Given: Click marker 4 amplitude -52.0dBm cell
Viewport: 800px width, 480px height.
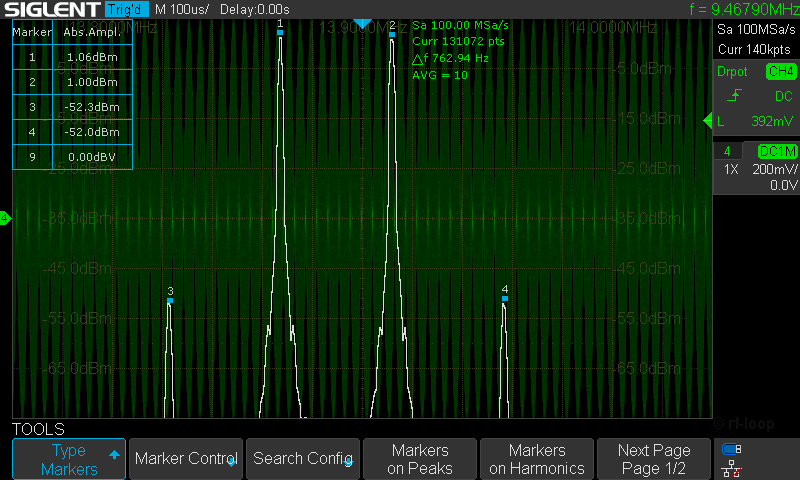Looking at the screenshot, I should (x=92, y=132).
